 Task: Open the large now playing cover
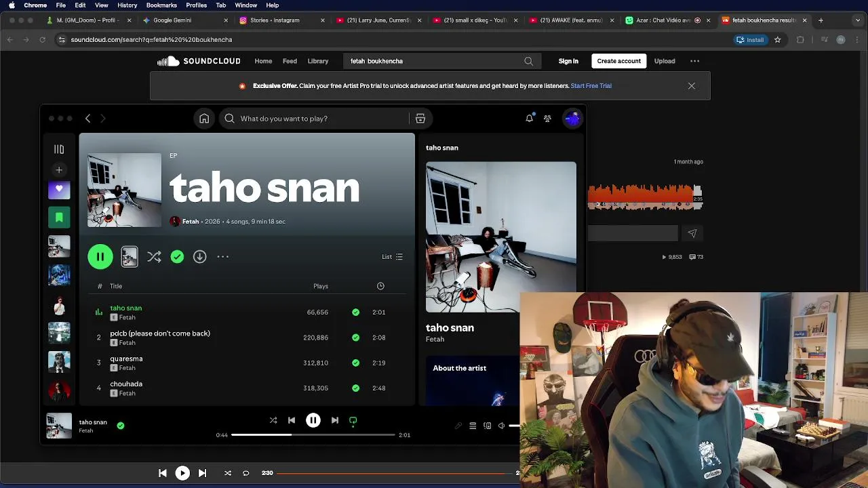pyautogui.click(x=501, y=237)
